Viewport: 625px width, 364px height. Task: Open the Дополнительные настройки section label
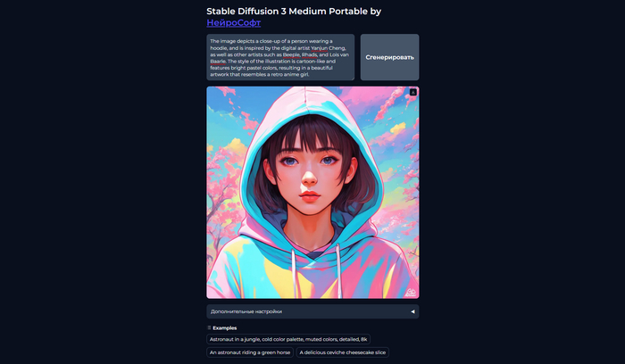coord(246,311)
